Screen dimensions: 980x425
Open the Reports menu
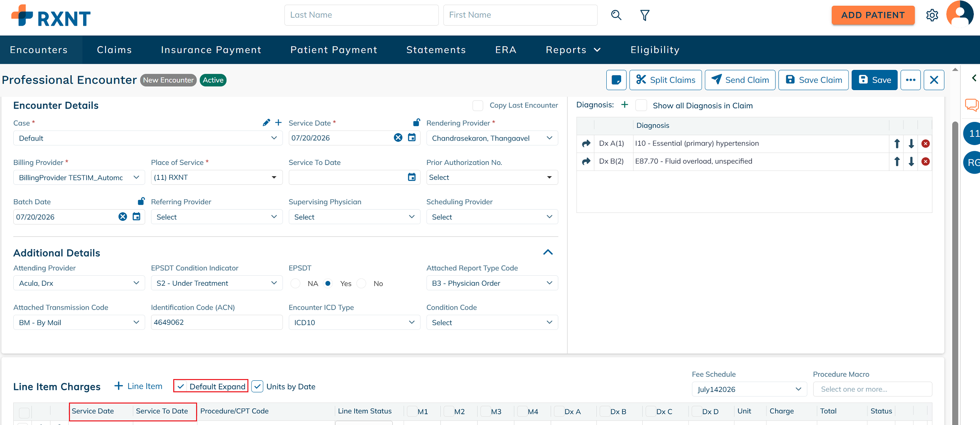(573, 50)
